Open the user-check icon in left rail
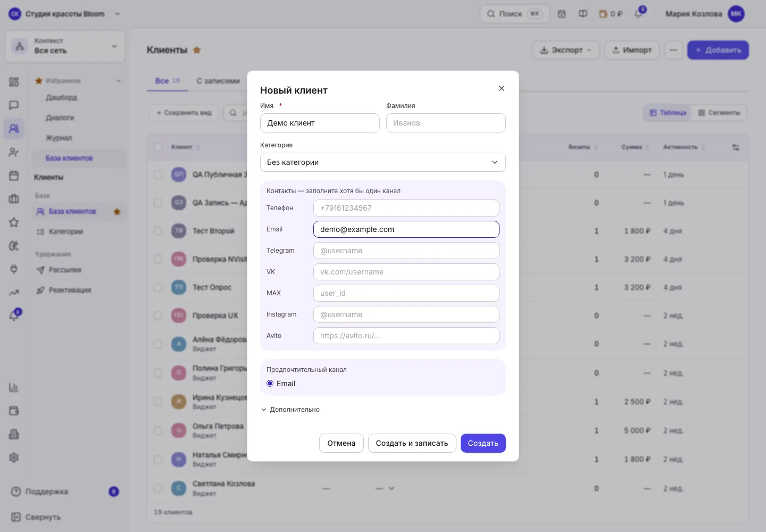This screenshot has width=766, height=532. coord(14,152)
